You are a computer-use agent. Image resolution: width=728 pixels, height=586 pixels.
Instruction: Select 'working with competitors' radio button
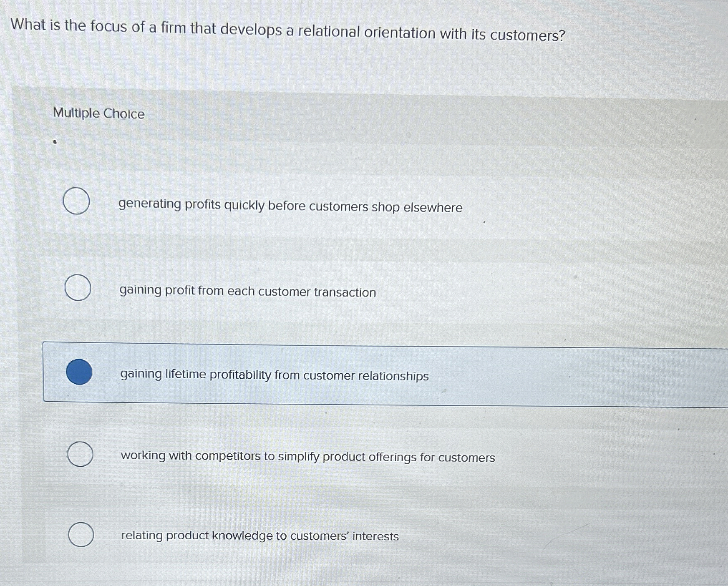coord(80,454)
